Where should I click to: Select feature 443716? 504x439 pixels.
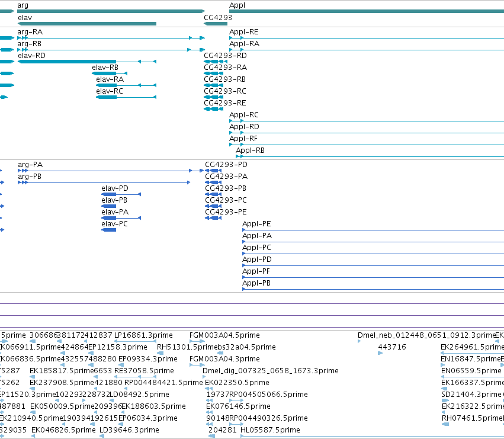[x=392, y=347]
